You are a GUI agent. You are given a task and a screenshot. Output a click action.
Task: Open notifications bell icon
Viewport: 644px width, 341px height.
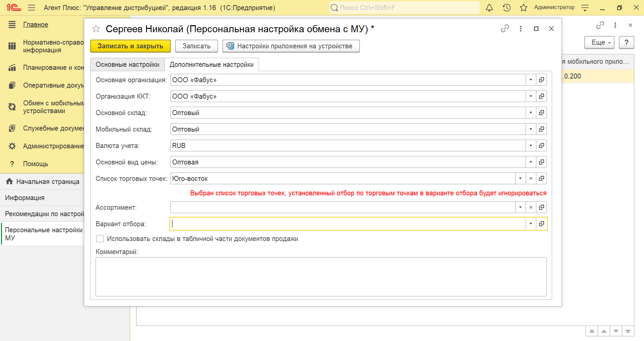point(489,7)
